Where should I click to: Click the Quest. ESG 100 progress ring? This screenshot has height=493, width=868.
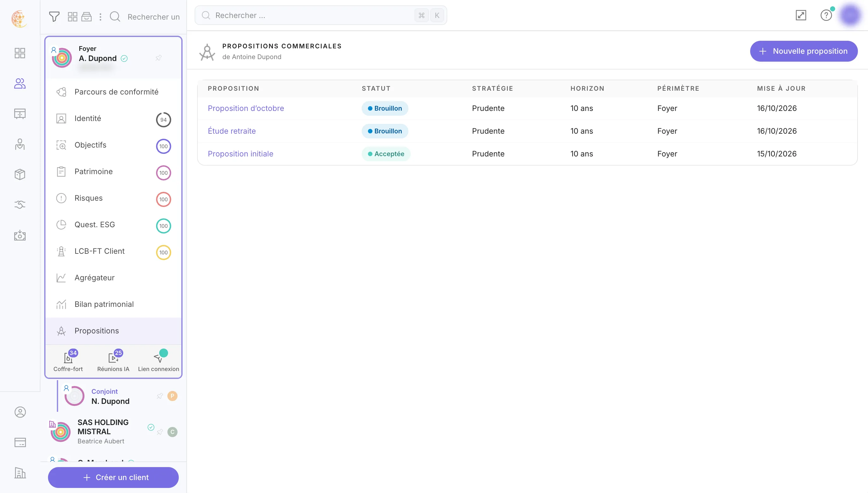(x=163, y=226)
